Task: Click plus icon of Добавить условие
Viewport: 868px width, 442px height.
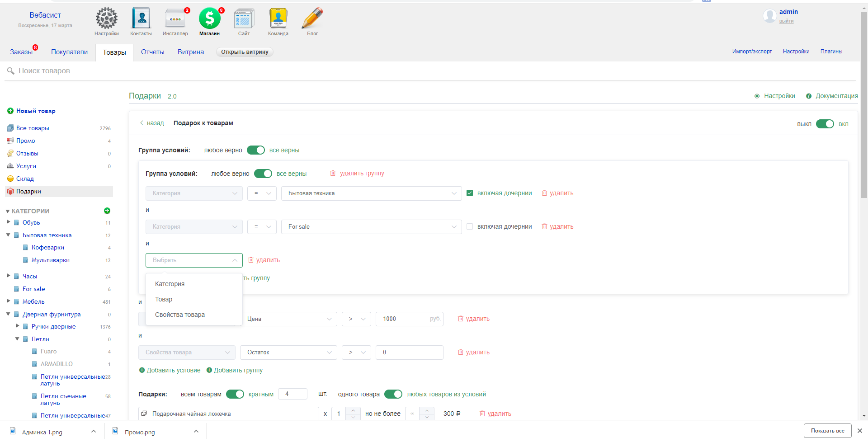Action: pyautogui.click(x=142, y=370)
